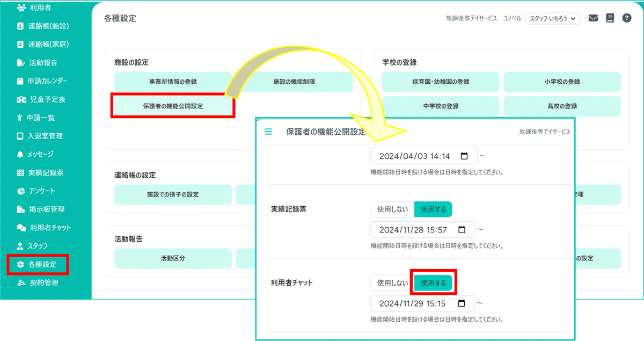The width and height of the screenshot is (644, 341).
Task: Open the スタッフ いちろう dropdown
Action: 553,18
